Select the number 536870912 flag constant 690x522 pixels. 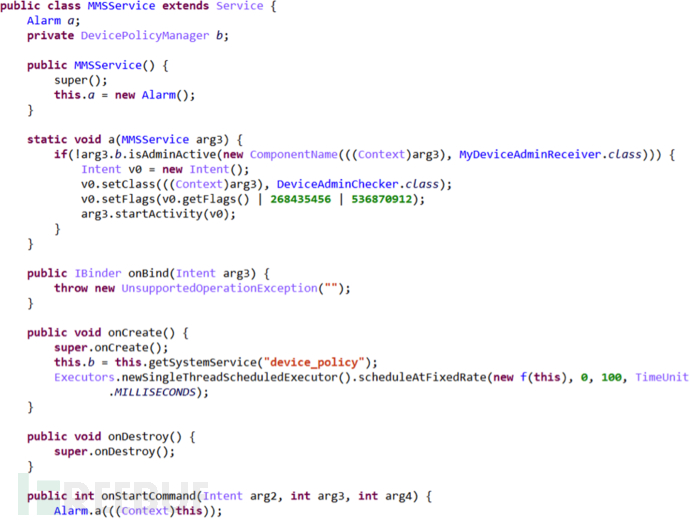click(382, 199)
